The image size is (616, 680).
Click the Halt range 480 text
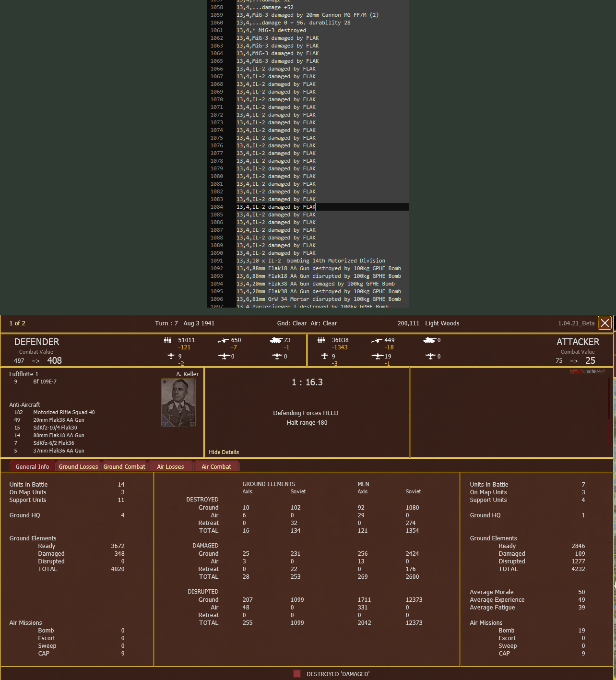(307, 422)
